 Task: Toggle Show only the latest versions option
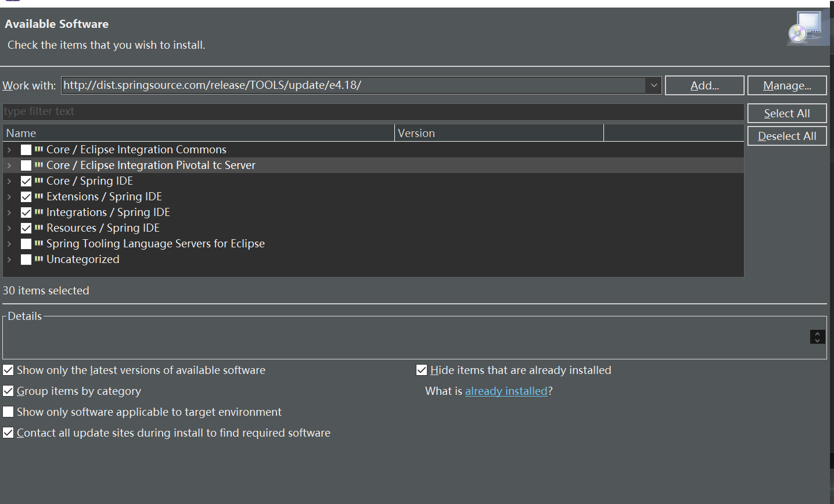click(8, 370)
